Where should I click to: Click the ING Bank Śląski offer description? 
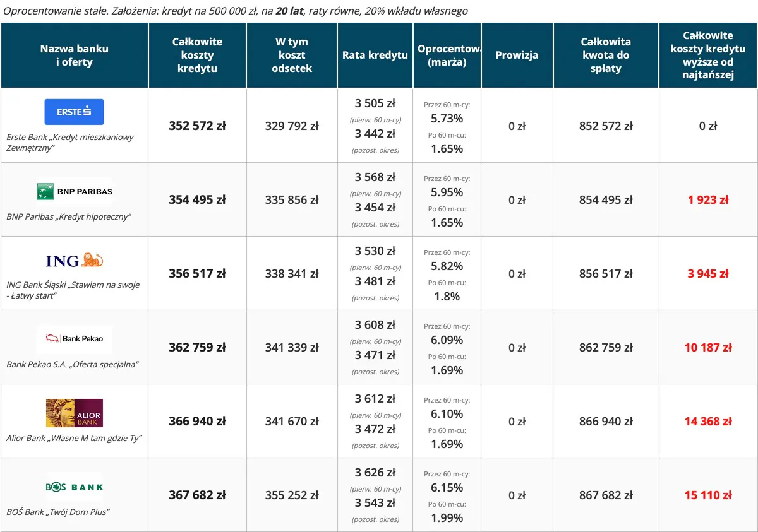[73, 290]
